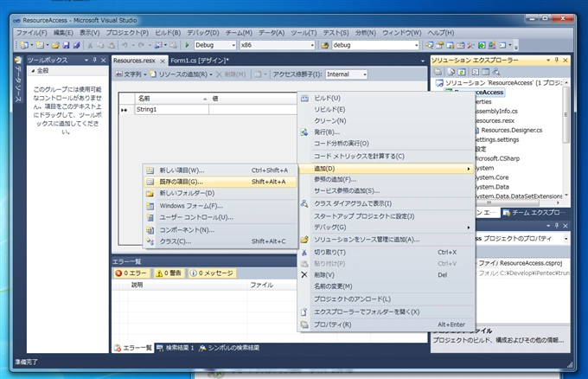Pin the Toolbox panel with pushpin
This screenshot has height=379, width=588.
(95, 60)
